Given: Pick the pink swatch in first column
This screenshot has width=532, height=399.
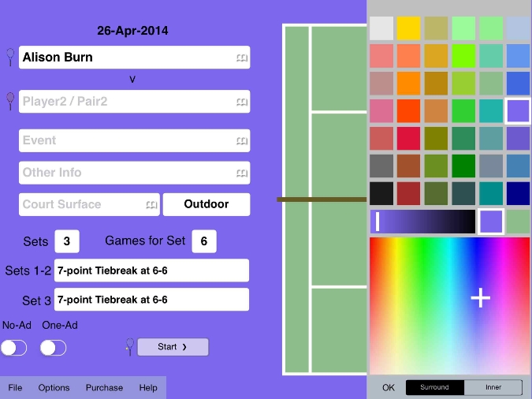Looking at the screenshot, I should click(x=381, y=110).
